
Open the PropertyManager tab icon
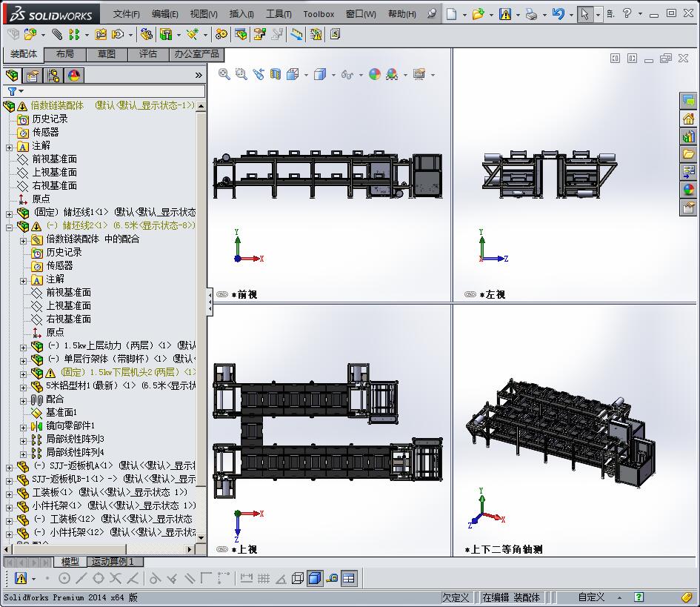(x=33, y=75)
